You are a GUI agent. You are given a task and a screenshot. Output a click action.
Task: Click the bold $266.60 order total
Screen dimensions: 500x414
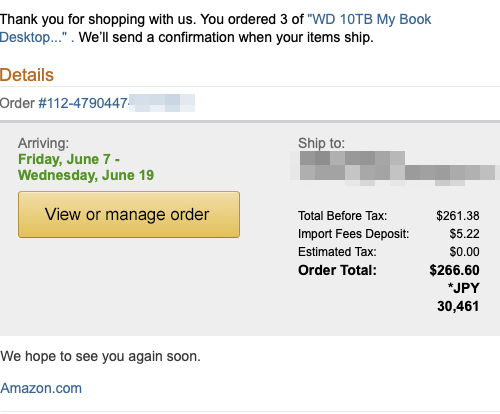click(454, 270)
